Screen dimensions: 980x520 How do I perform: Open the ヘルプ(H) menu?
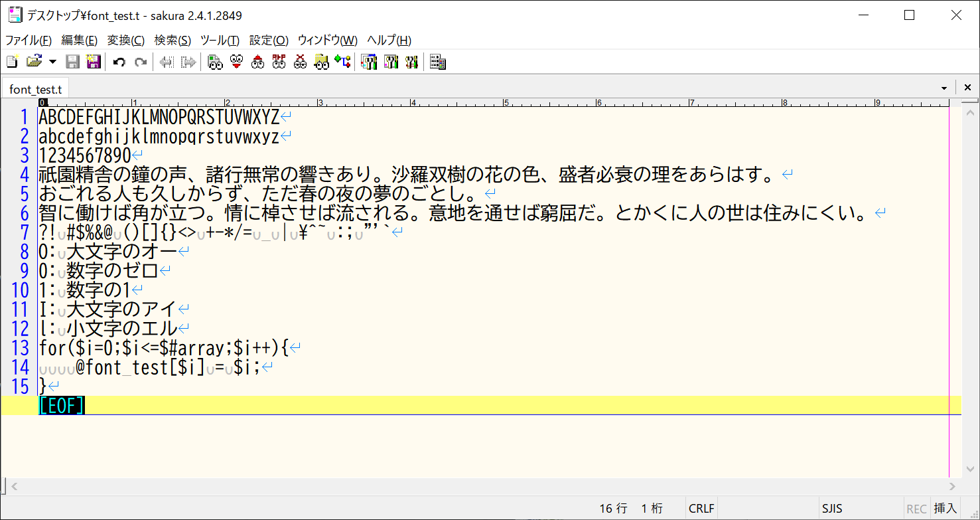point(389,40)
